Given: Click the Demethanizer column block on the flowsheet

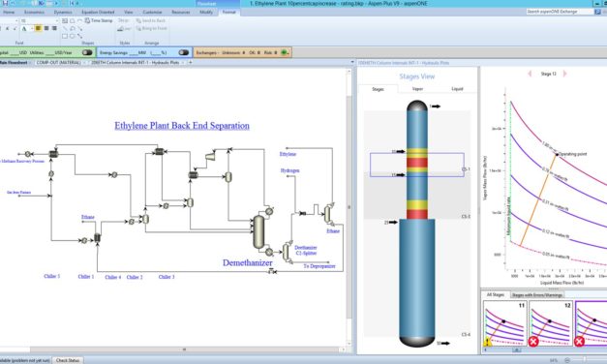Looking at the screenshot, I should pos(258,231).
